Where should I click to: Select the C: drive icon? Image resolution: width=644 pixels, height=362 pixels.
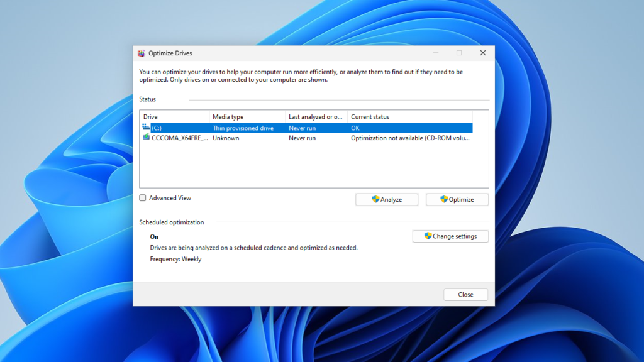tap(146, 127)
